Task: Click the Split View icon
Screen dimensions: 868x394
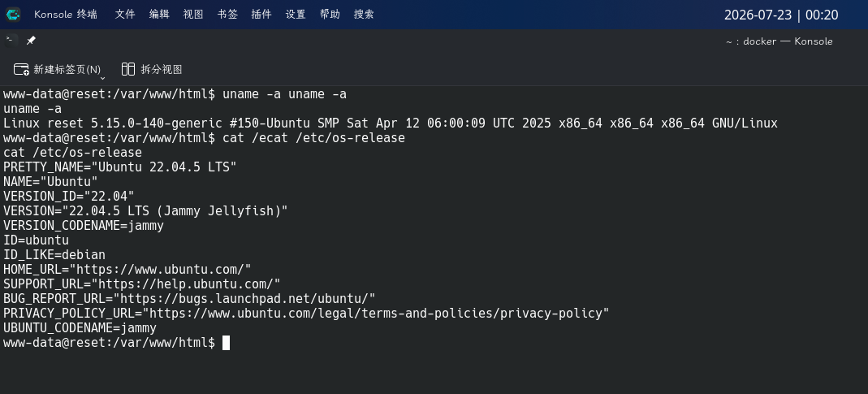Action: click(127, 69)
